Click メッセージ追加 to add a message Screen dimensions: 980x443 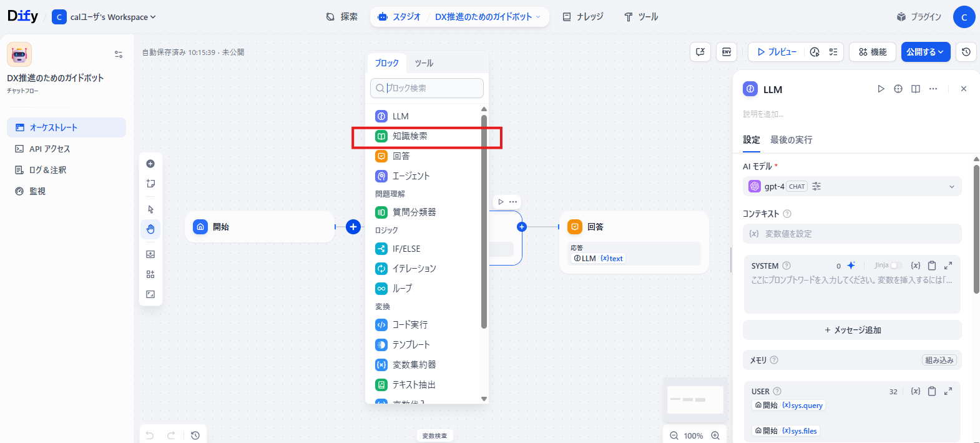coord(852,330)
